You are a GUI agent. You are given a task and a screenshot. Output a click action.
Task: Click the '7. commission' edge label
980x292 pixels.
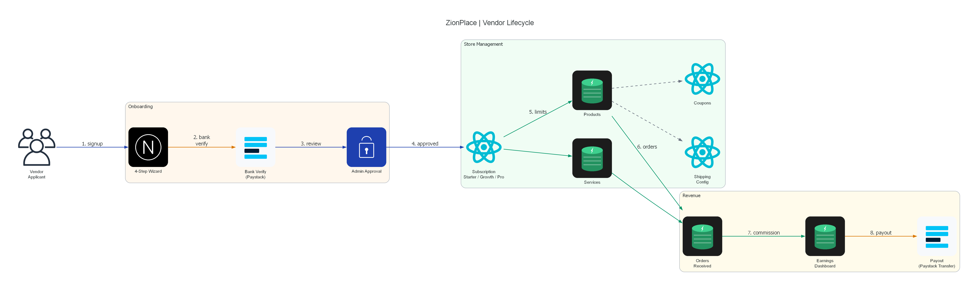click(763, 233)
